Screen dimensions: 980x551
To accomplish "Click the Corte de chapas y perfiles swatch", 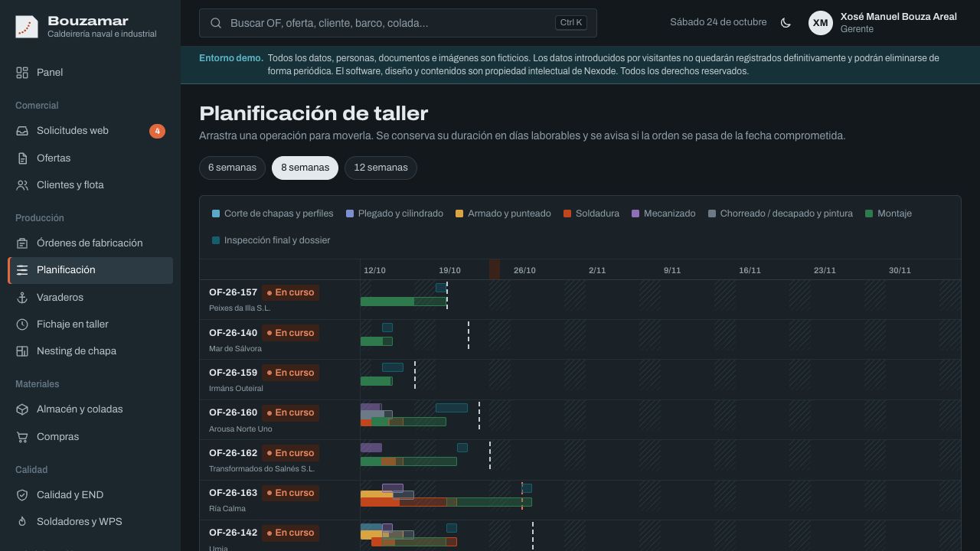I will pyautogui.click(x=216, y=214).
